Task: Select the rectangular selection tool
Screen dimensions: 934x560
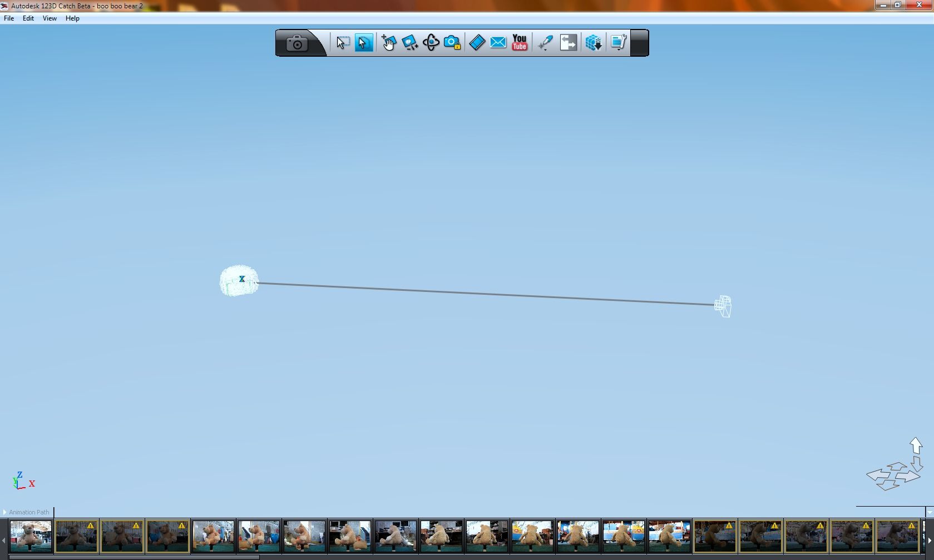Action: (342, 42)
